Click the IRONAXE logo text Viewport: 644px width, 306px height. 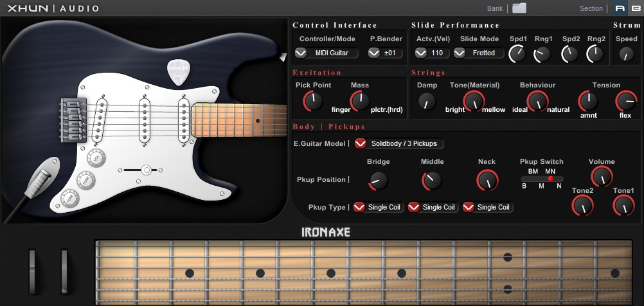tap(326, 233)
